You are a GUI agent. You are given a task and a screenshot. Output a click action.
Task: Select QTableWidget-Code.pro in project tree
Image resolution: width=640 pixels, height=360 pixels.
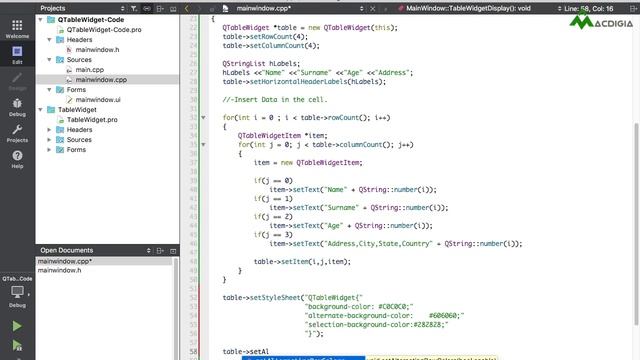point(104,30)
